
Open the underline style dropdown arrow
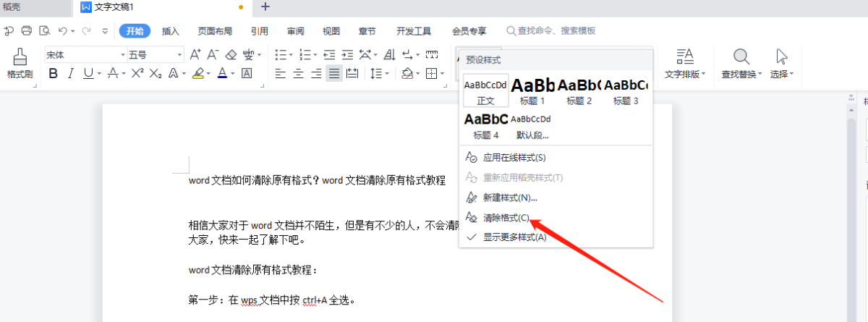point(99,73)
